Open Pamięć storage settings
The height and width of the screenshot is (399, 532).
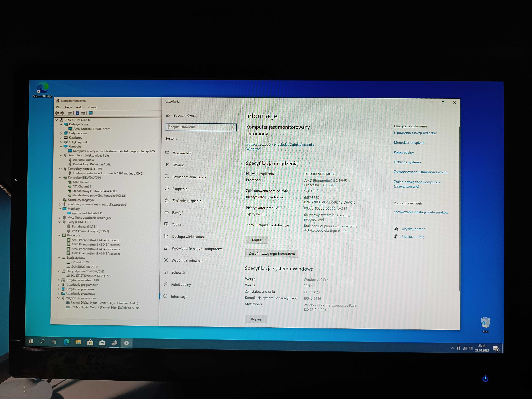click(x=178, y=213)
